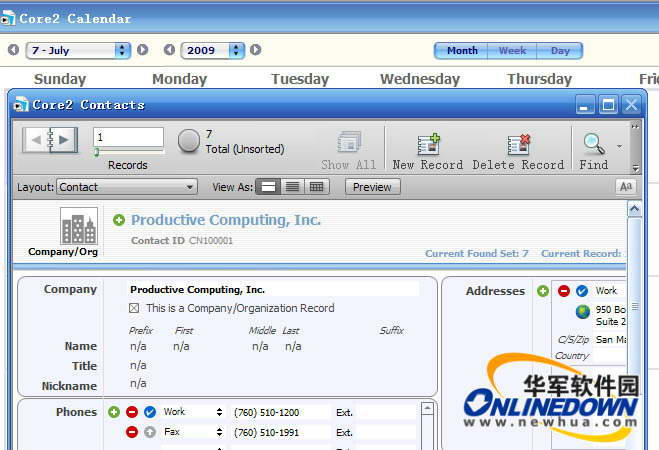Click the Work phone Ext. field
The height and width of the screenshot is (450, 659).
[x=385, y=413]
